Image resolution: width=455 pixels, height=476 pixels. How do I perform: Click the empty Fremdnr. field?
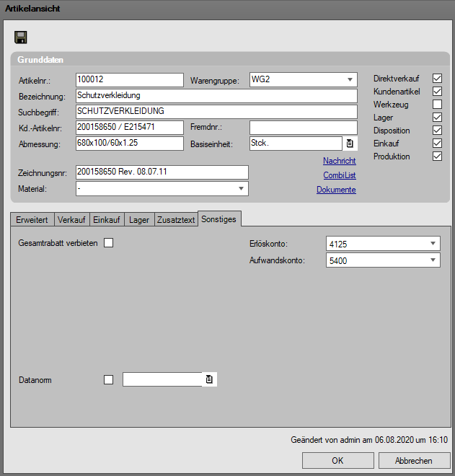[x=304, y=127]
